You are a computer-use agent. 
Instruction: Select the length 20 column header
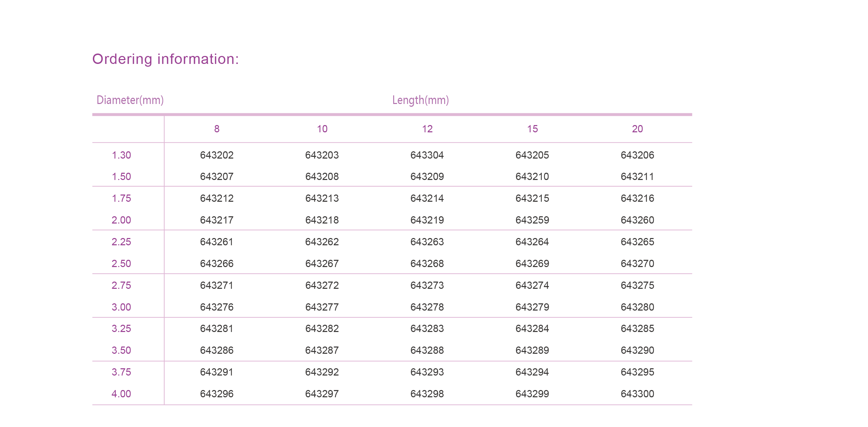pos(637,129)
